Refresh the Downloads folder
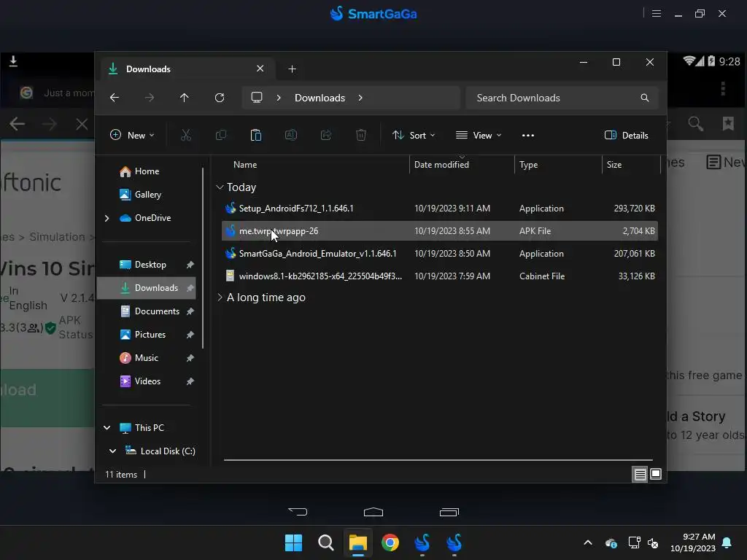The height and width of the screenshot is (560, 747). [x=220, y=98]
